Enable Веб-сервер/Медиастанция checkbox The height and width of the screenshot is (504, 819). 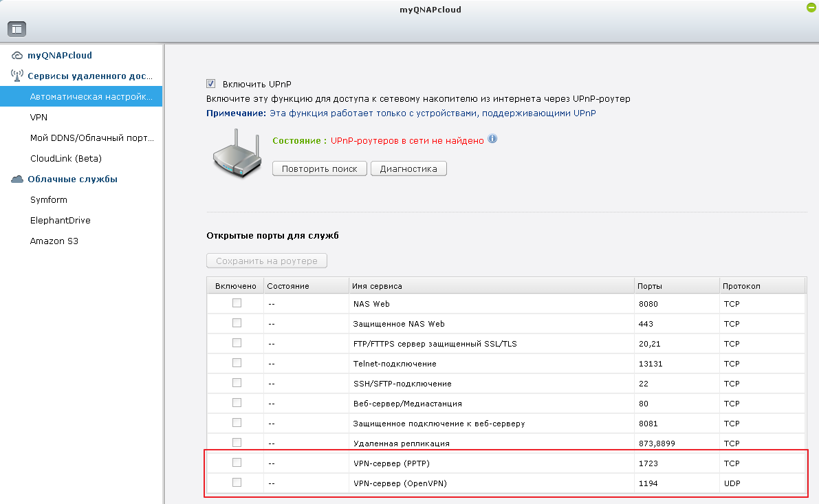[x=237, y=403]
